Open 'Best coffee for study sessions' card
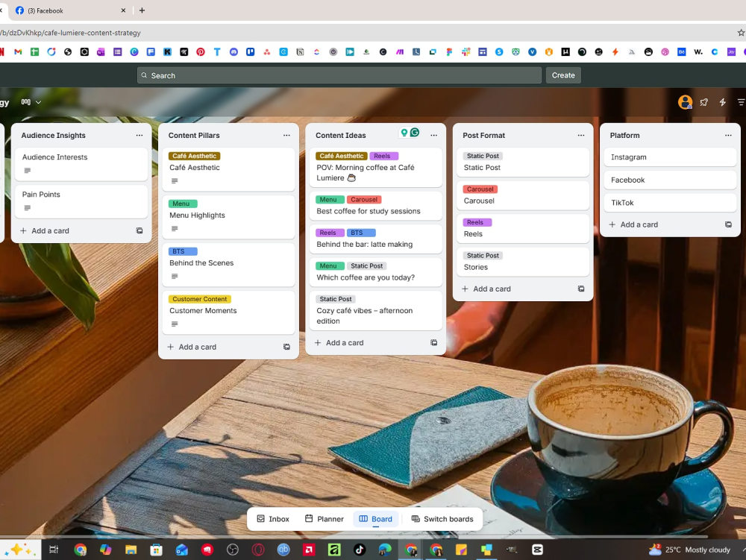Image resolution: width=746 pixels, height=560 pixels. 375,206
